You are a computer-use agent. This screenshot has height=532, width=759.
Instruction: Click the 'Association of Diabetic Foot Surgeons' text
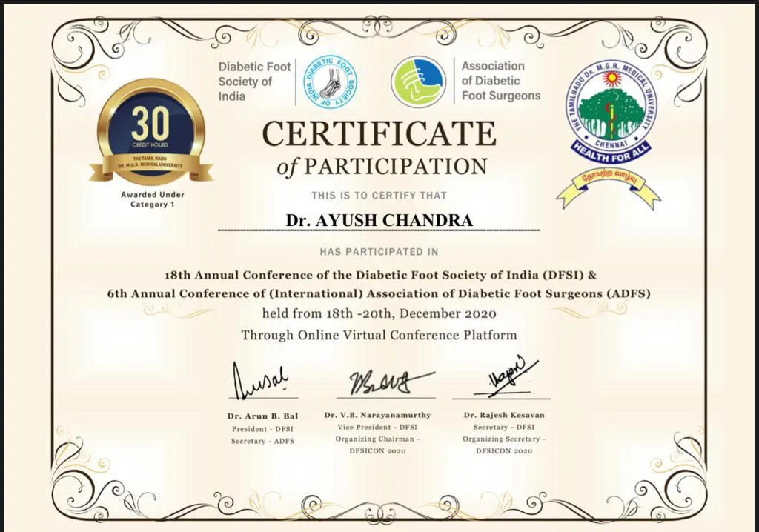click(500, 81)
